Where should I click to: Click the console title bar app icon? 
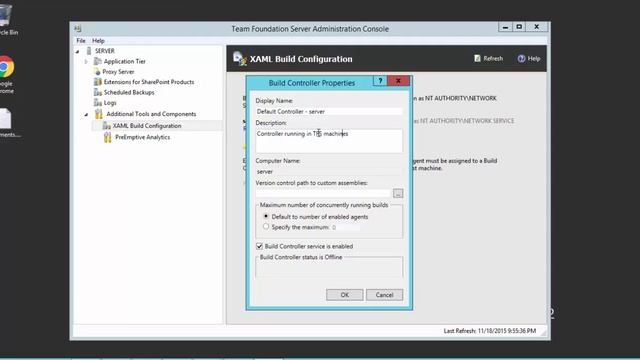[78, 29]
